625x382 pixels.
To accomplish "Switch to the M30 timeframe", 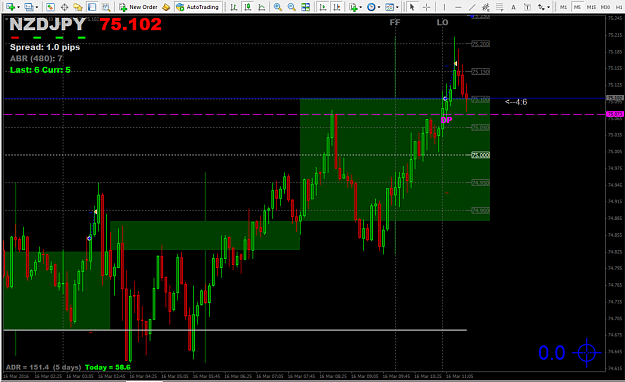I will (x=605, y=7).
